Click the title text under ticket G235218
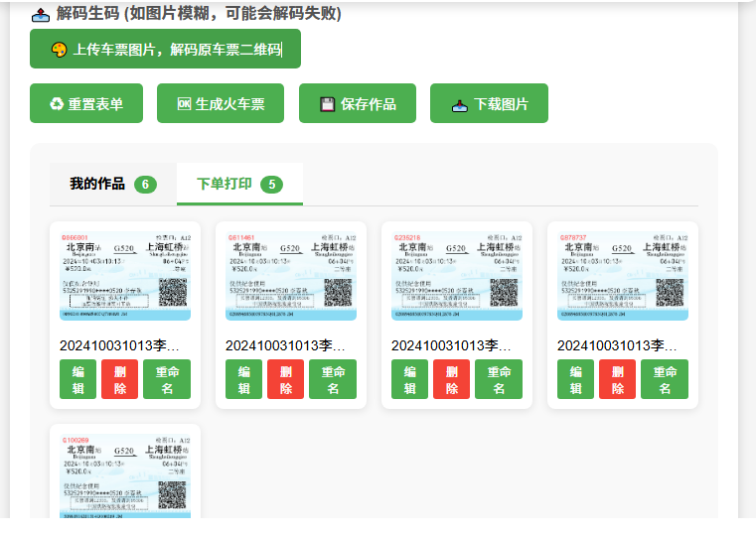Viewport: 756px width, 537px height. tap(451, 345)
